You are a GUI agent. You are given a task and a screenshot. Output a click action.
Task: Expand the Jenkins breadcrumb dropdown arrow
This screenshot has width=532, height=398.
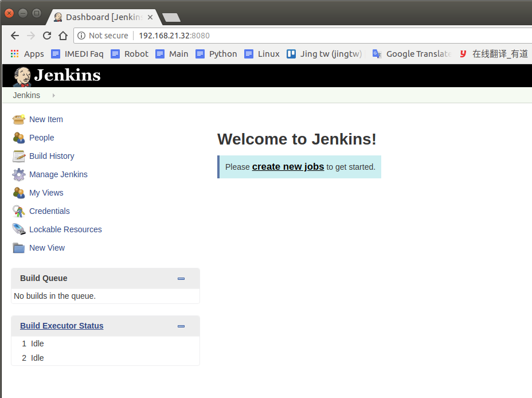(x=54, y=96)
